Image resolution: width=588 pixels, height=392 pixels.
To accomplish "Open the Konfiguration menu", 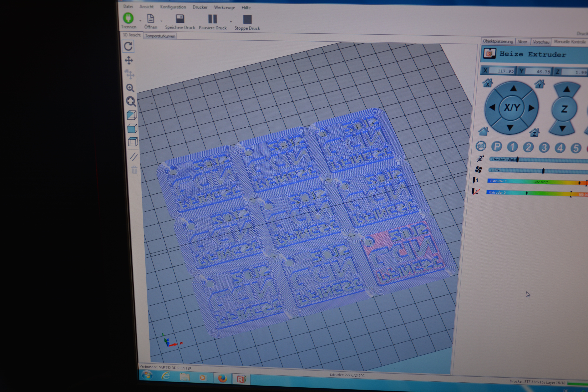I will [x=173, y=7].
